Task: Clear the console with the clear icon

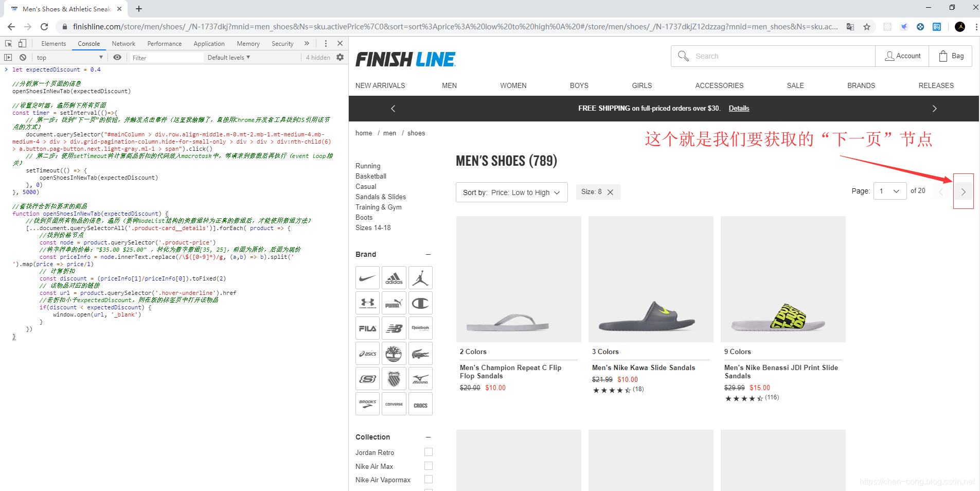Action: [23, 58]
